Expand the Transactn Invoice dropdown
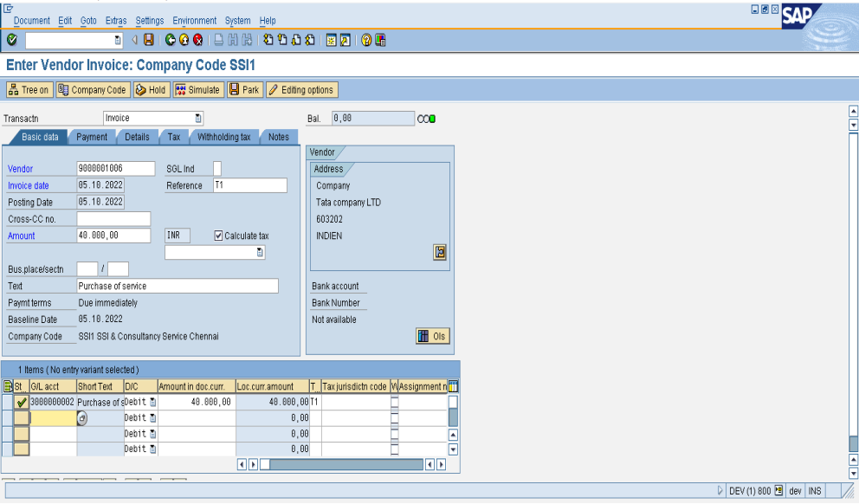Image resolution: width=859 pixels, height=504 pixels. coord(198,119)
